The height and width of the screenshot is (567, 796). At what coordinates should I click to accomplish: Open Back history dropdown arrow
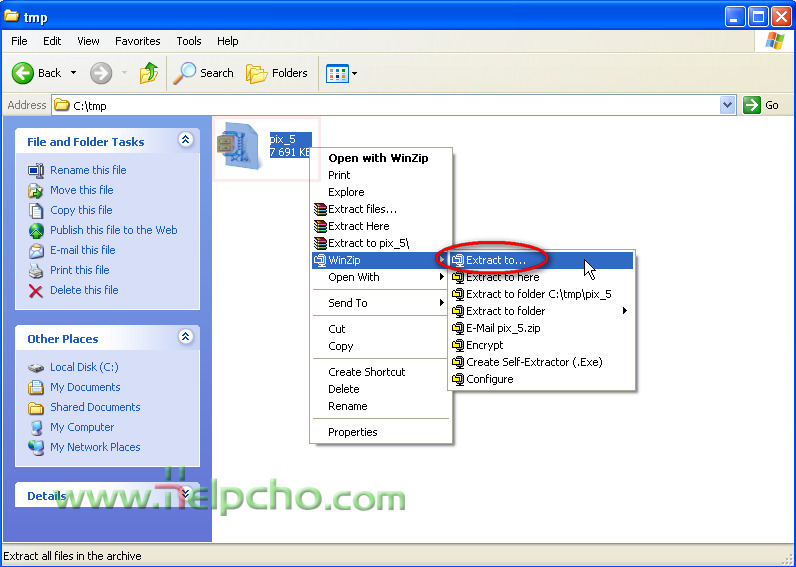coord(74,73)
